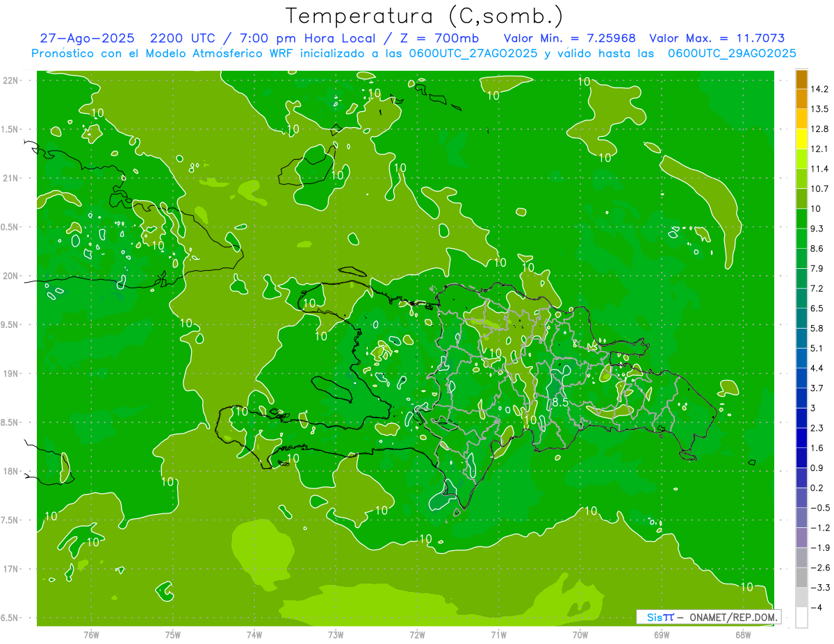
Task: Click the "72W" longitude axis label
Action: (x=417, y=634)
